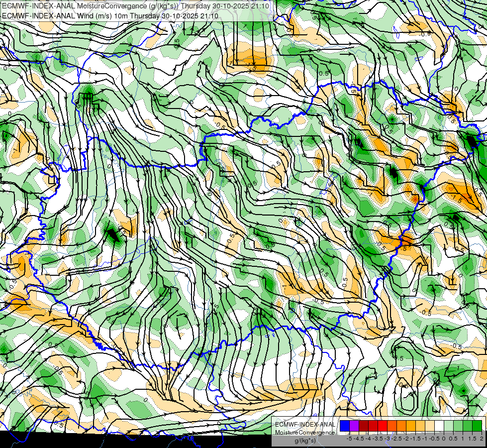Screen dimensions: 487x448
Task: Pick the orange-red swatch between -3 and -2.5
Action: [x=392, y=426]
